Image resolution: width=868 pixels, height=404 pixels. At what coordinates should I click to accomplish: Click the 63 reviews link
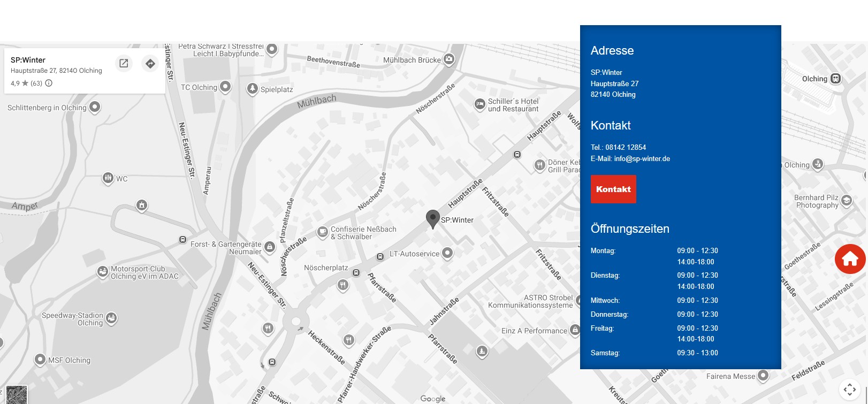coord(36,83)
